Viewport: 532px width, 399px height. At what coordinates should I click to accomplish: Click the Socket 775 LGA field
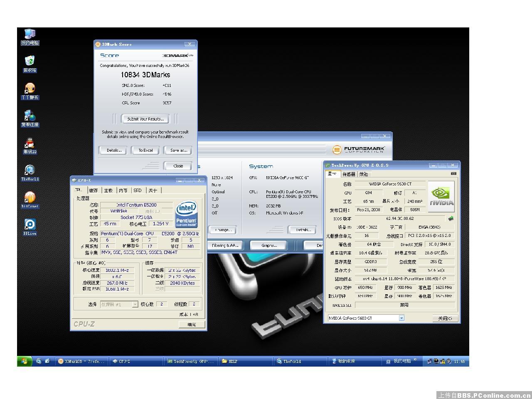(136, 217)
